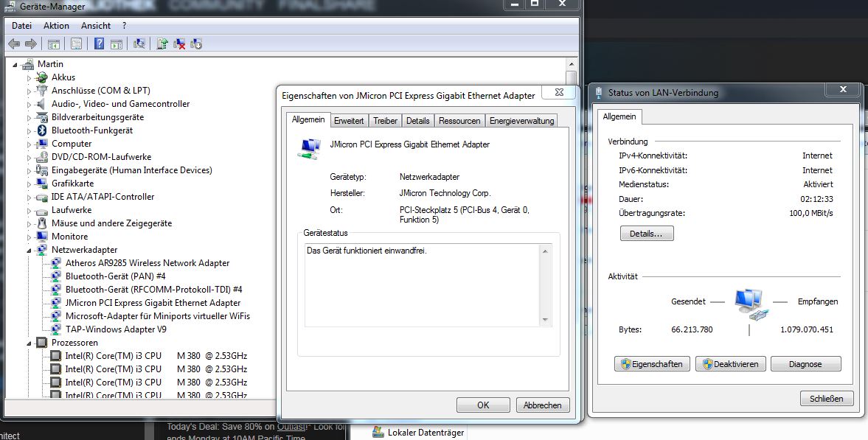Collapse the Martin root node
Viewport: 868px width, 440px height.
point(15,65)
